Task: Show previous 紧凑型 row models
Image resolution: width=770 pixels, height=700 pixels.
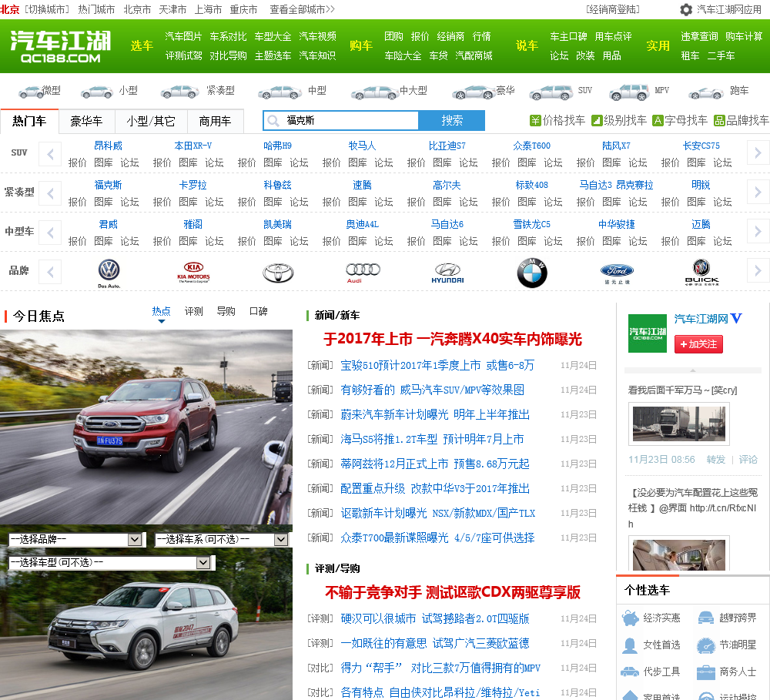Action: [x=50, y=193]
